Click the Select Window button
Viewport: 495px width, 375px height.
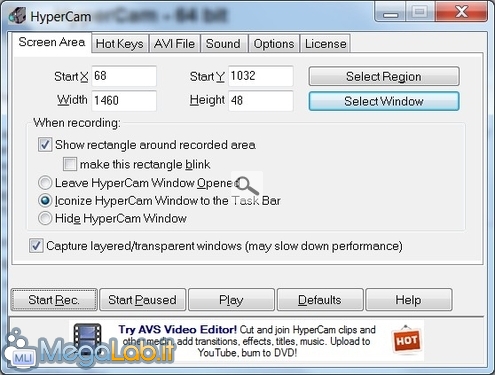pyautogui.click(x=384, y=101)
